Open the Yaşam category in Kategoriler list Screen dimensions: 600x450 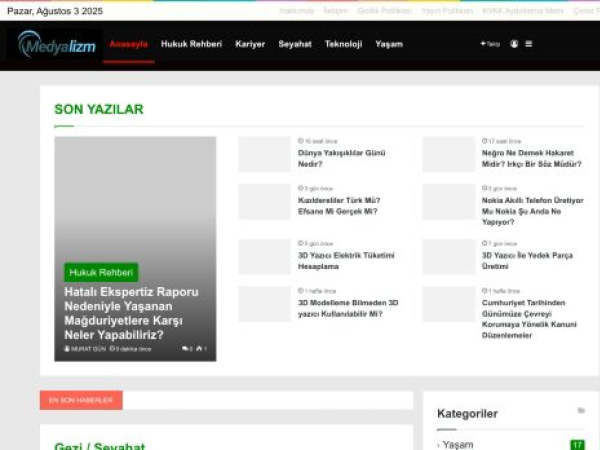[458, 445]
